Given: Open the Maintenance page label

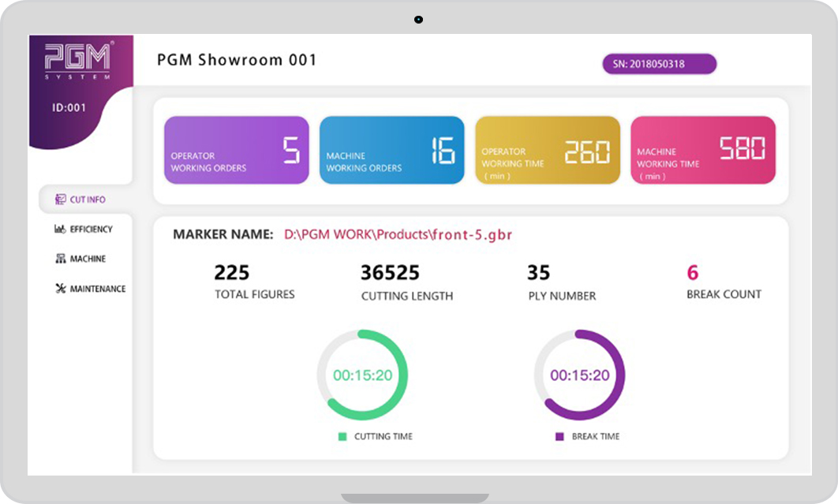Looking at the screenshot, I should coord(98,289).
